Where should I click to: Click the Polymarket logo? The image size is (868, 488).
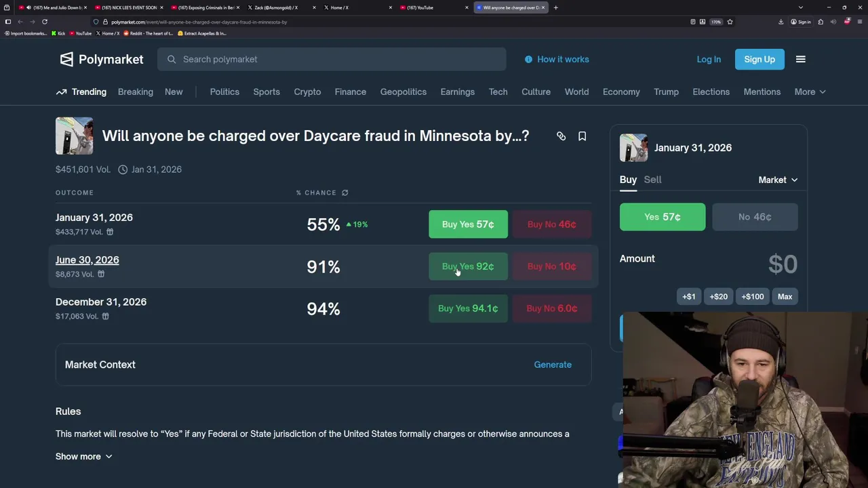tap(102, 59)
